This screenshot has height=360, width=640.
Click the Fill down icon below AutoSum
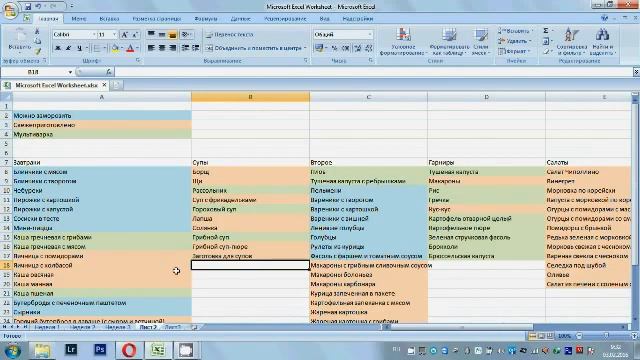pos(546,41)
